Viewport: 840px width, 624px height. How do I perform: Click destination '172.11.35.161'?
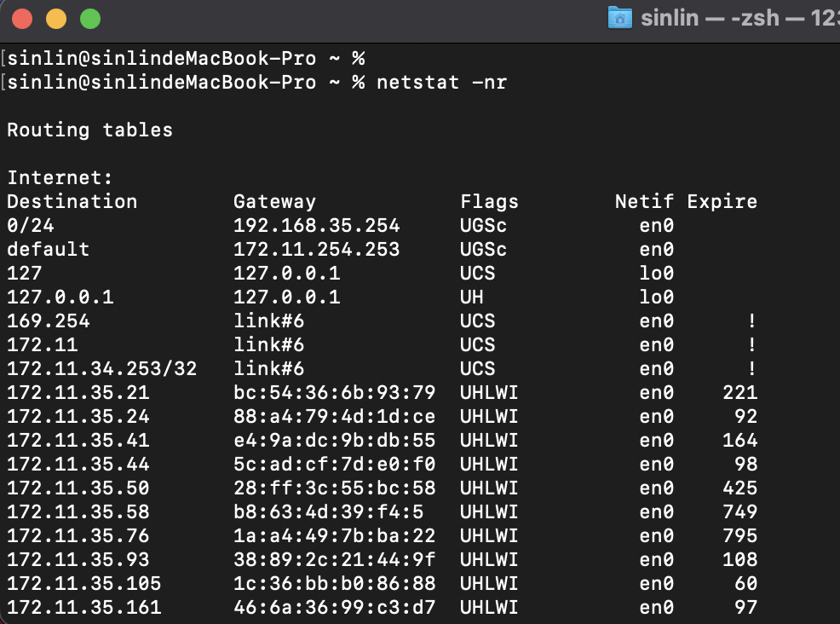[84, 608]
